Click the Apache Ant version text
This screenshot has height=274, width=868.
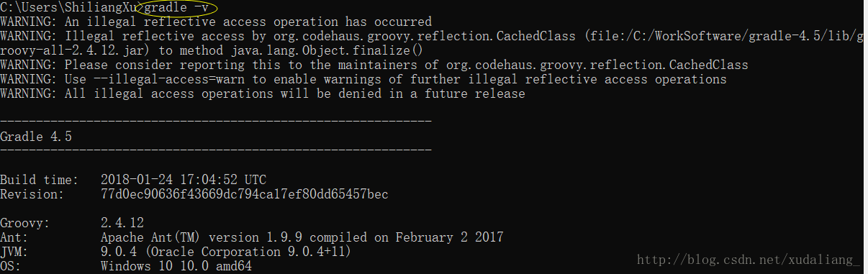tap(302, 237)
